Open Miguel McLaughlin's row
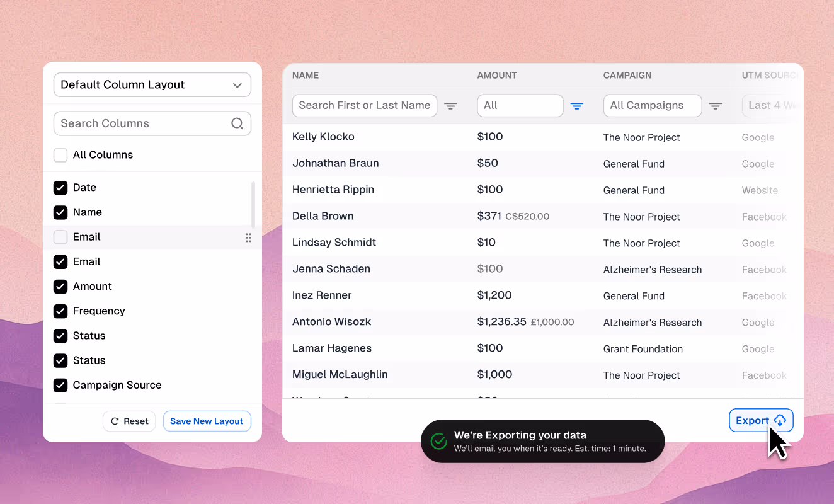 [340, 375]
